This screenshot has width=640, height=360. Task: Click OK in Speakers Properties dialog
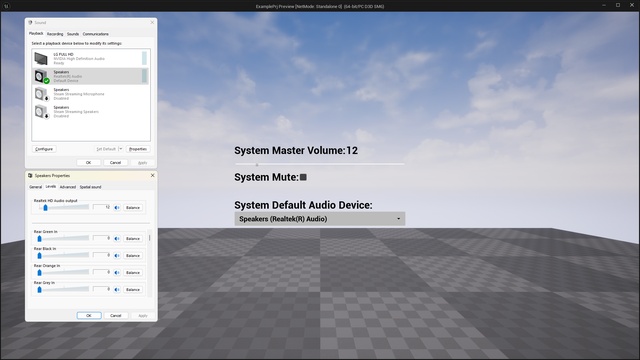point(89,316)
